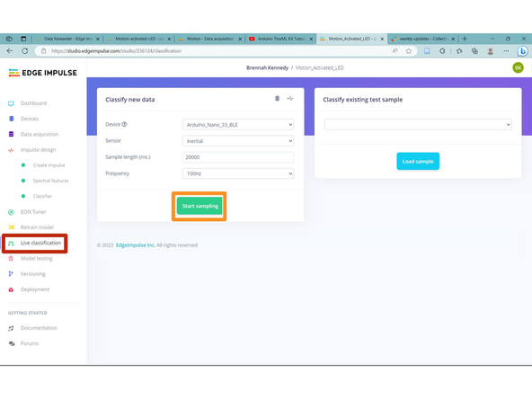Open browser settings and more menu
Image resolution: width=532 pixels, height=399 pixels.
pyautogui.click(x=506, y=51)
